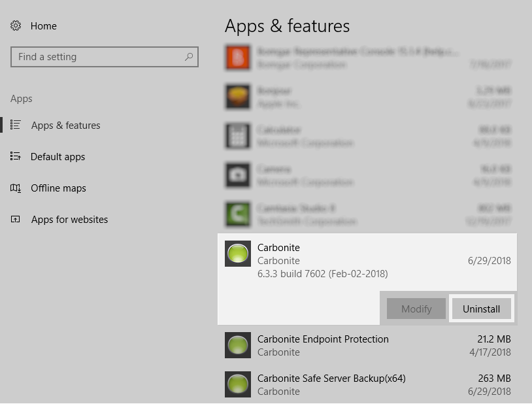
Task: Click the green Camtasia Studio 8 icon
Action: pyautogui.click(x=238, y=214)
